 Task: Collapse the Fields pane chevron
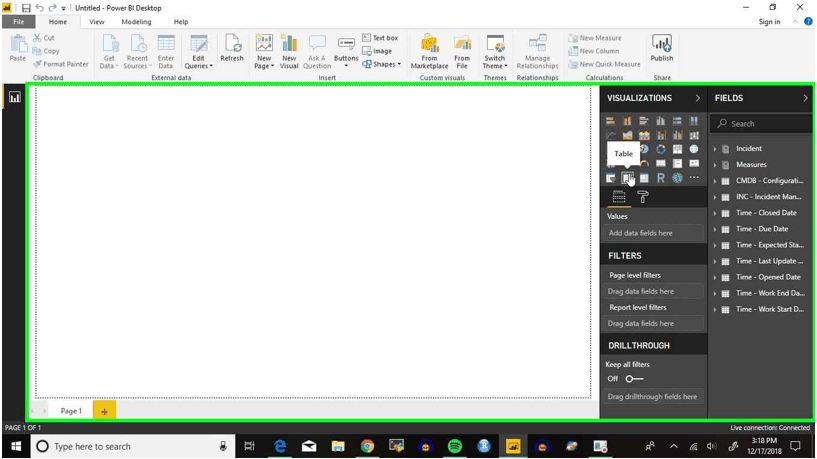(805, 98)
